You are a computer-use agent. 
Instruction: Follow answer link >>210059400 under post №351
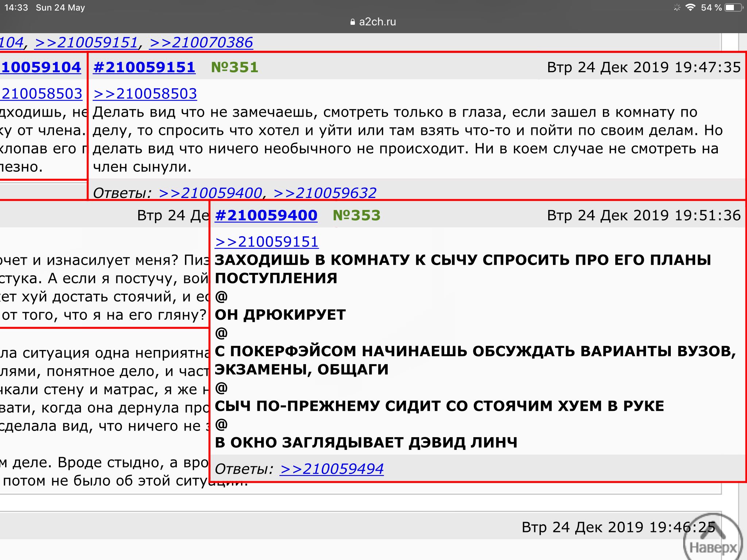(x=211, y=193)
